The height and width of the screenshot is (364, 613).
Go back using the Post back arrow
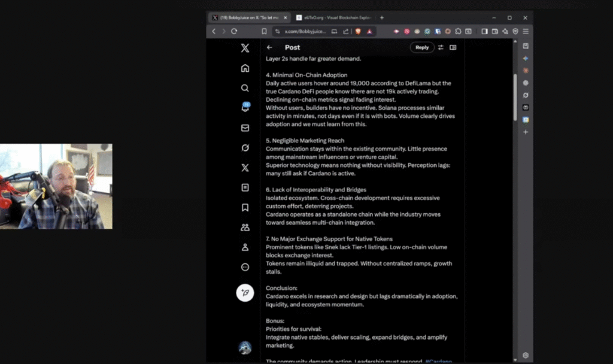(x=269, y=47)
